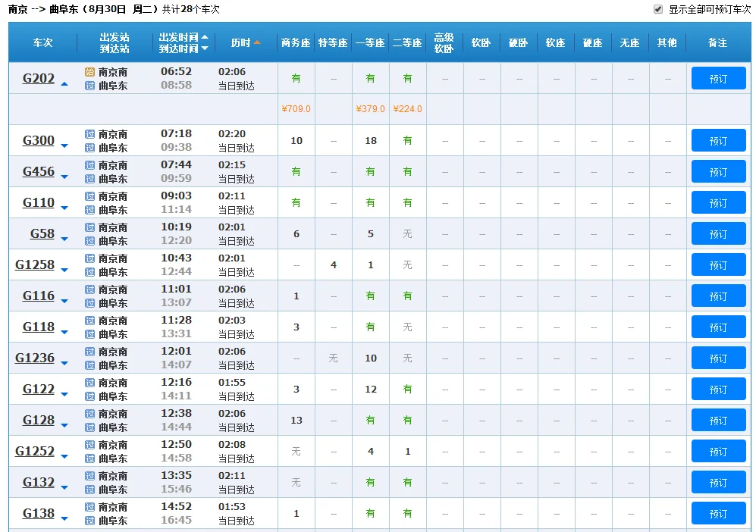Click the 始 origin icon for G202
756x532 pixels.
click(x=89, y=72)
